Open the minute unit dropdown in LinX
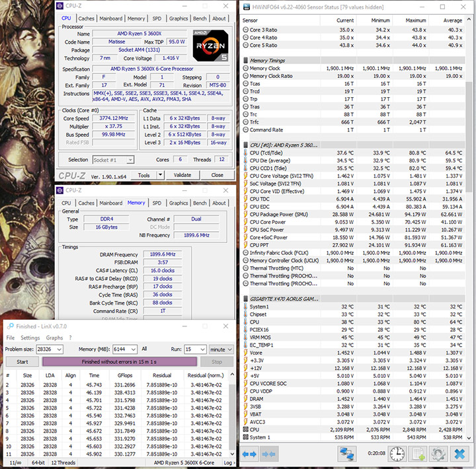This screenshot has height=469, width=476. (x=229, y=348)
